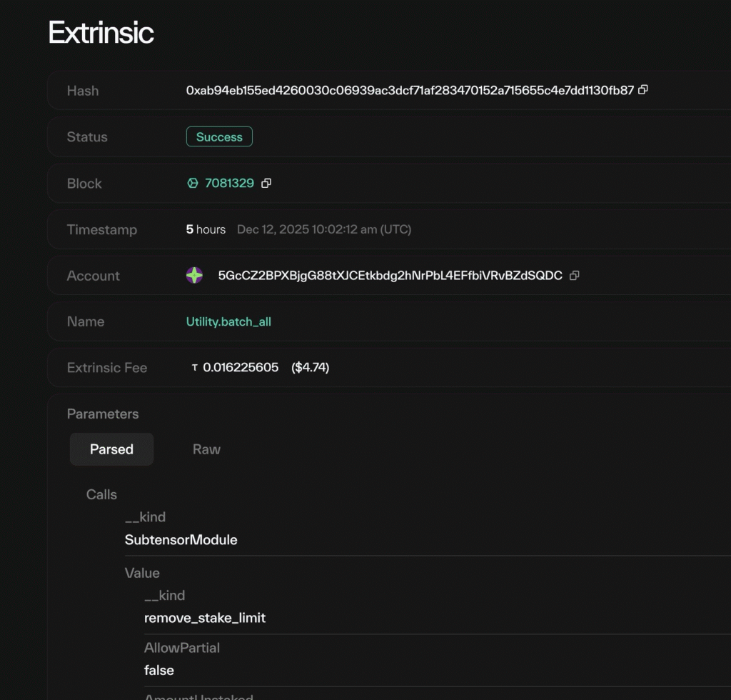Open the account address starting with 5GcCZ2
Image resolution: width=731 pixels, height=700 pixels.
tap(390, 276)
